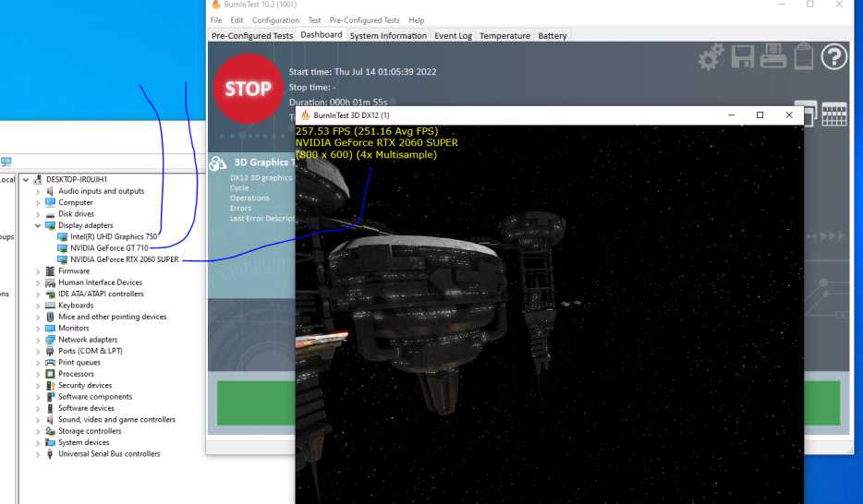The width and height of the screenshot is (863, 504).
Task: Collapse the Display adapters node
Action: click(38, 225)
